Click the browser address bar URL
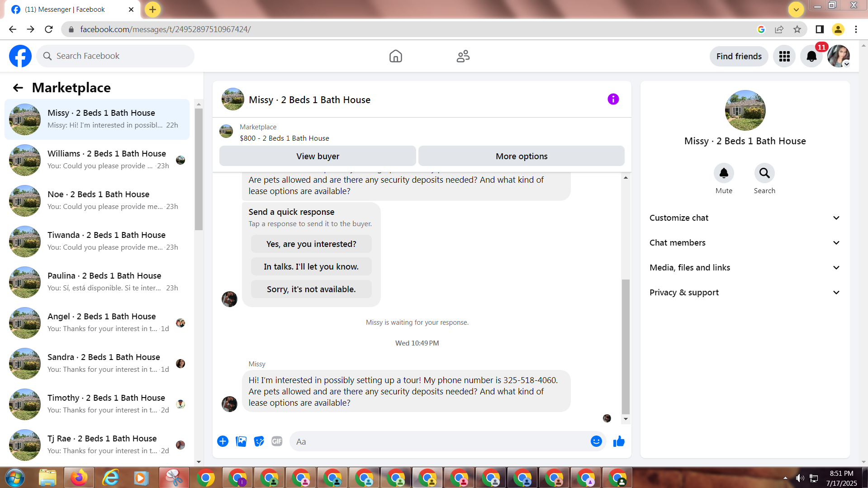The height and width of the screenshot is (488, 868). click(x=166, y=29)
